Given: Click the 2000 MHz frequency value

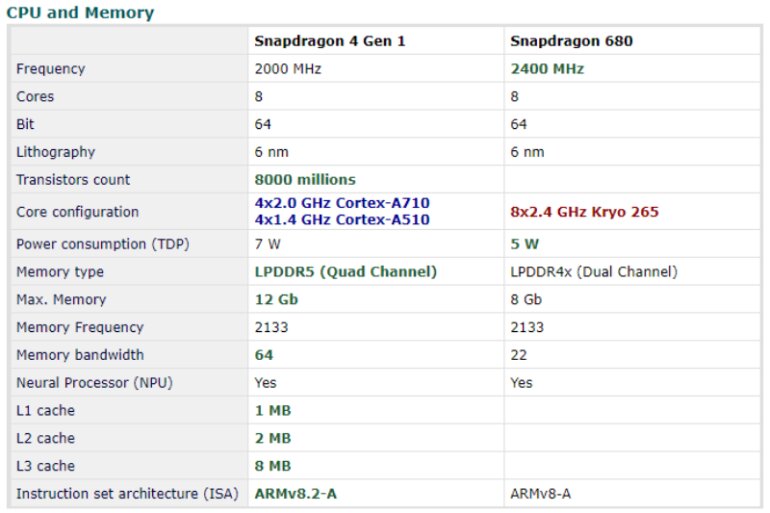Looking at the screenshot, I should tap(288, 69).
